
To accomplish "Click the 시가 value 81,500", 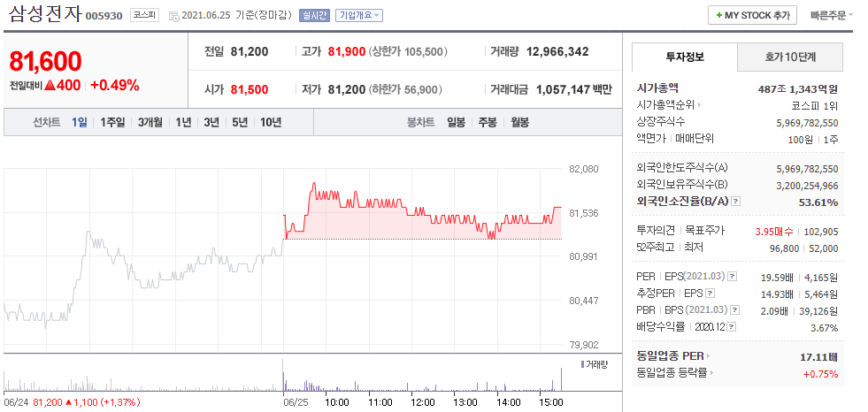I will click(x=250, y=89).
